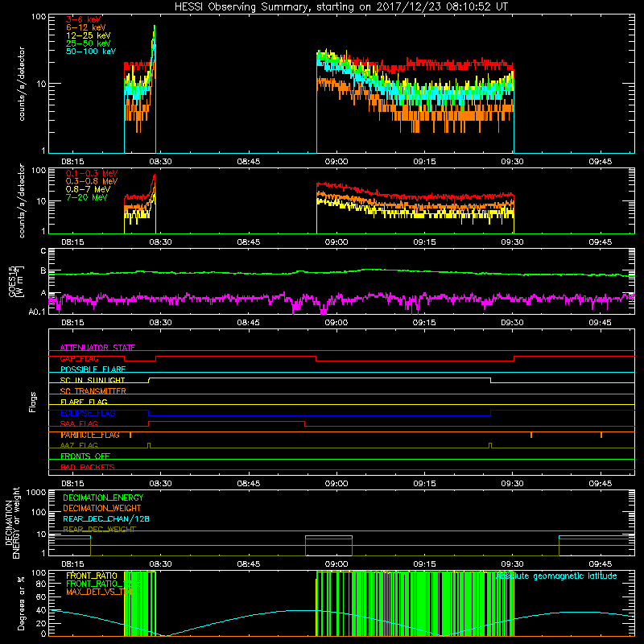Select the SC_TRANSMITTER flag label

[x=93, y=390]
